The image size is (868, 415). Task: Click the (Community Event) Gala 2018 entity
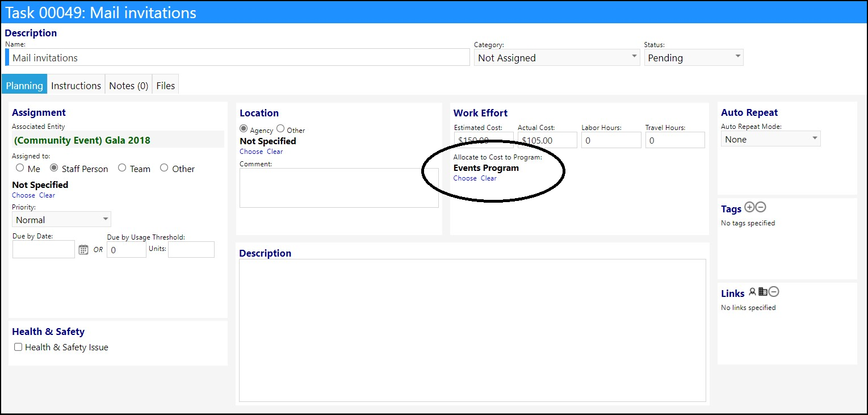82,140
